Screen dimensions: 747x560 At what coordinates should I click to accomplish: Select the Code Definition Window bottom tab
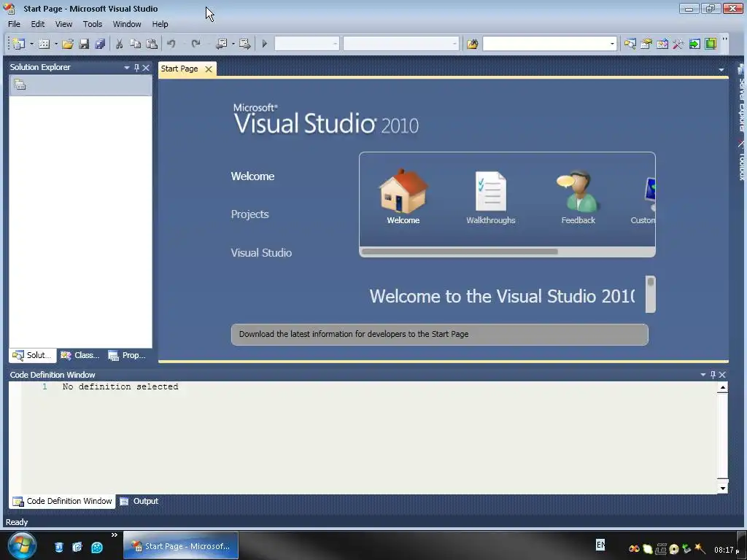click(x=63, y=501)
